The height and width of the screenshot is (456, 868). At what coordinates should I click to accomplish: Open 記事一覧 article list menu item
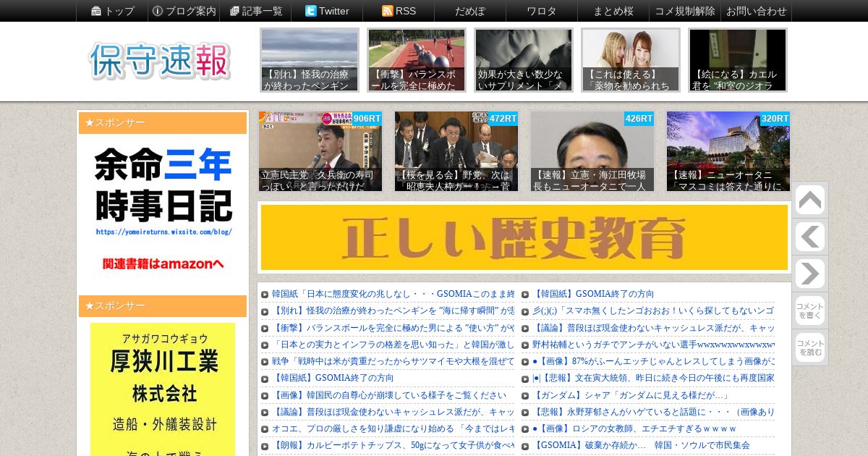[x=256, y=11]
